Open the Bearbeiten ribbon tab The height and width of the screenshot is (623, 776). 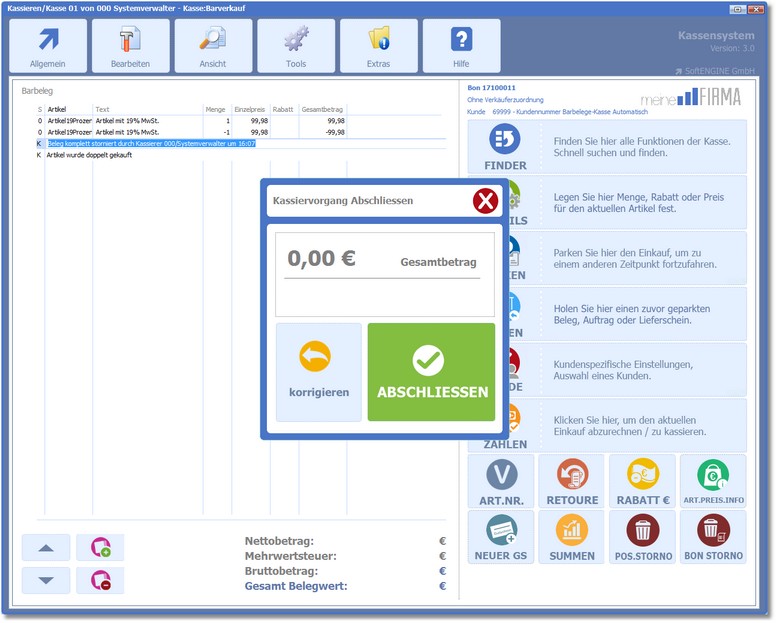pyautogui.click(x=130, y=46)
